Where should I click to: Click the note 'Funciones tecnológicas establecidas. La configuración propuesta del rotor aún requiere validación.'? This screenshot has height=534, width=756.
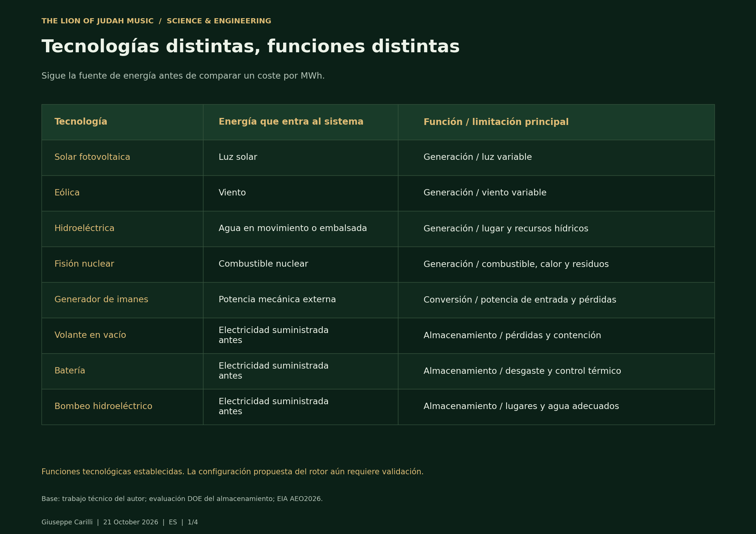coord(232,472)
